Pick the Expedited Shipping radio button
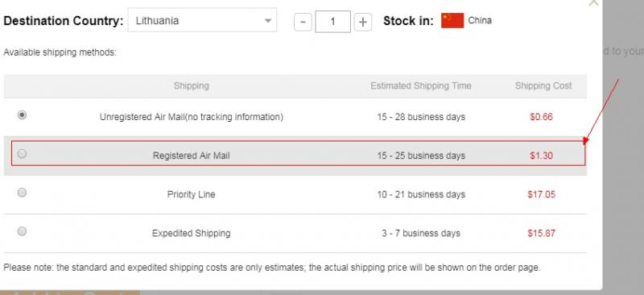 coord(23,231)
